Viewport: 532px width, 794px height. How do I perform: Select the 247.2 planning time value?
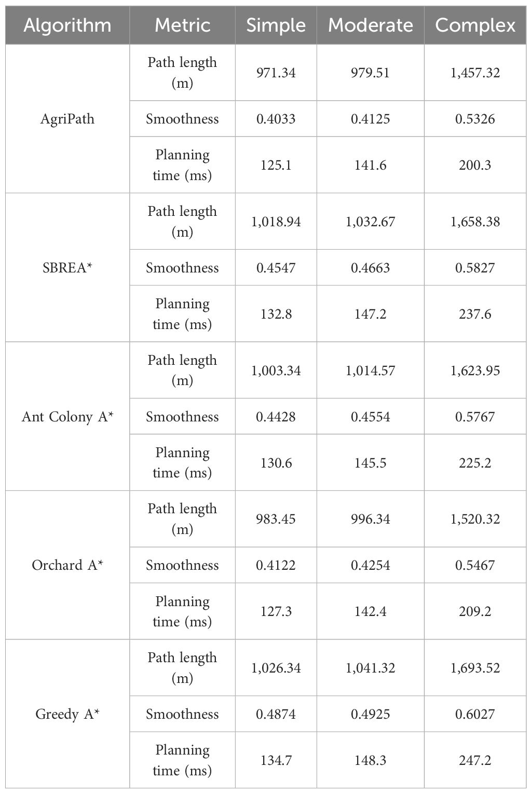[x=475, y=760]
